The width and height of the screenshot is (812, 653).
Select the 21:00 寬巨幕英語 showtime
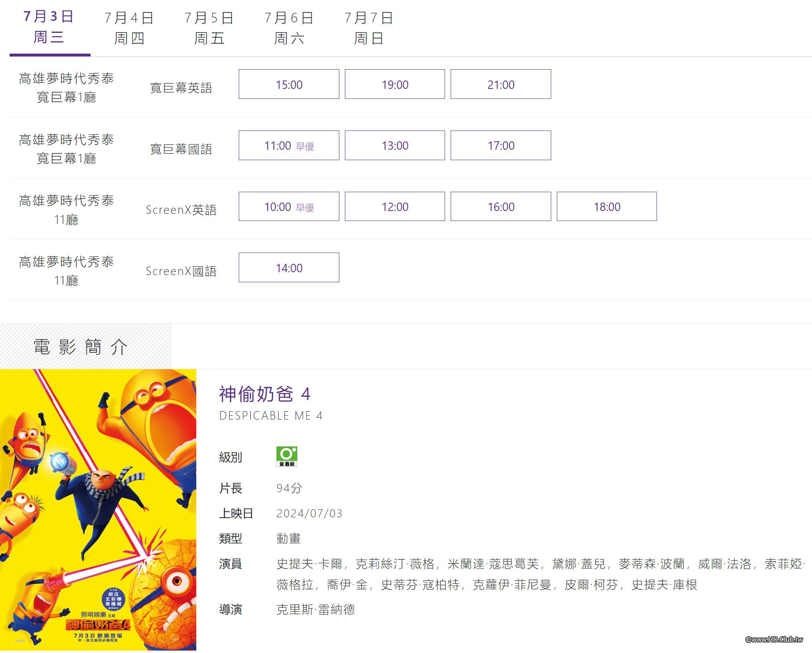501,84
